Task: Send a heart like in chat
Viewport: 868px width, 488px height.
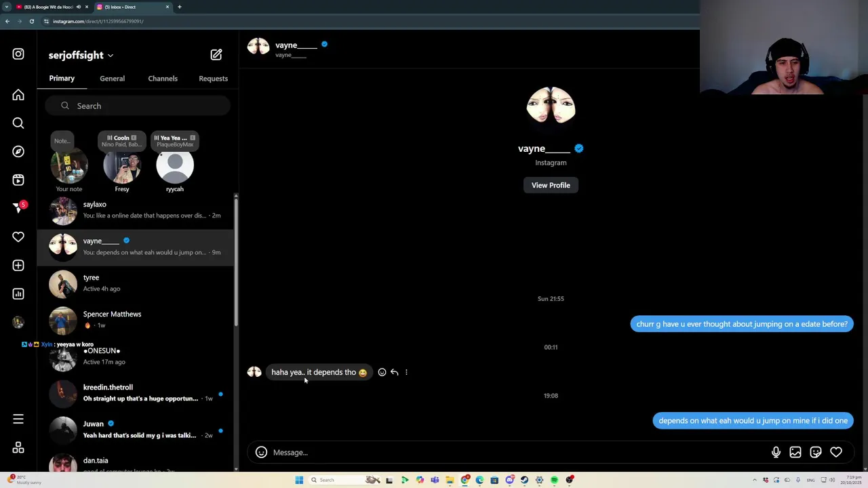Action: click(836, 453)
